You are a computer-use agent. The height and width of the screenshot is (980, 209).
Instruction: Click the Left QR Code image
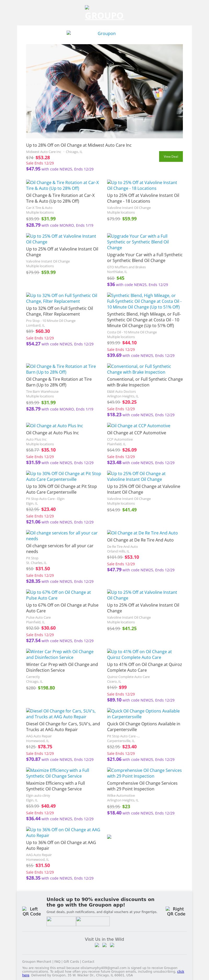[x=31, y=911]
